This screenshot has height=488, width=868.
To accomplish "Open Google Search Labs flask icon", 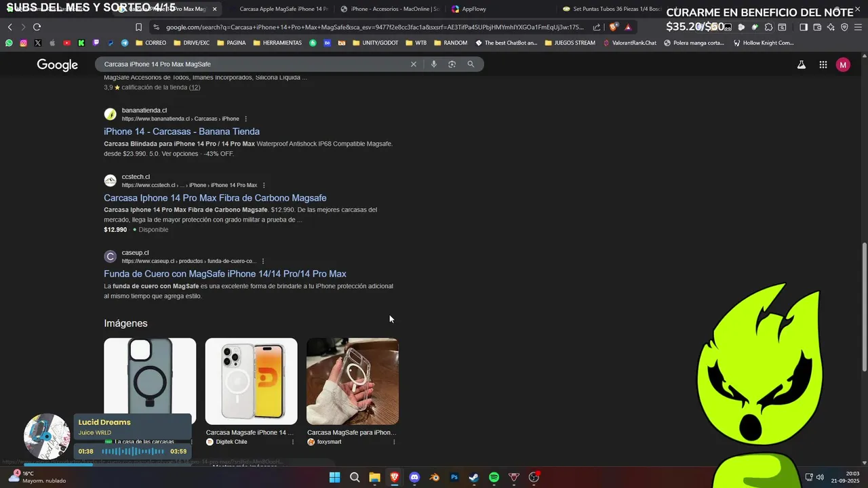I will (x=801, y=64).
